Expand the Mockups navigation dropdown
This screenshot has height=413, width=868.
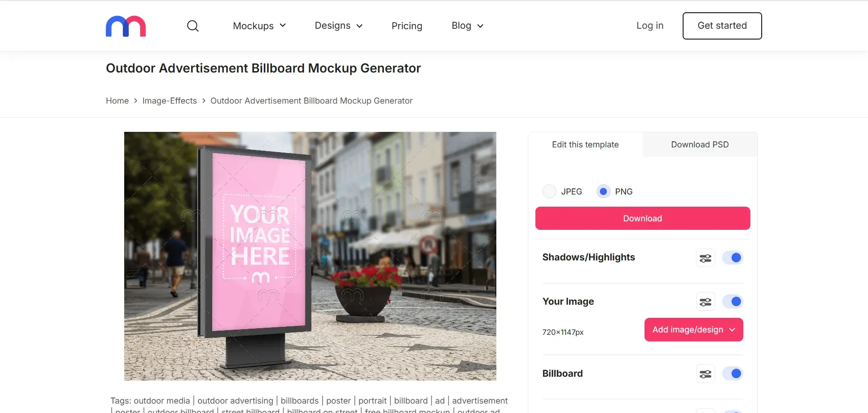[259, 26]
